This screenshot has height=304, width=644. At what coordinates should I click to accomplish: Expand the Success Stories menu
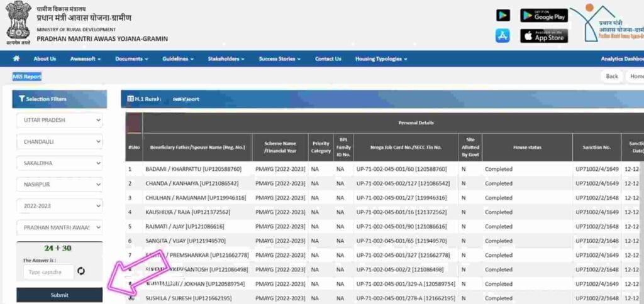coord(280,58)
